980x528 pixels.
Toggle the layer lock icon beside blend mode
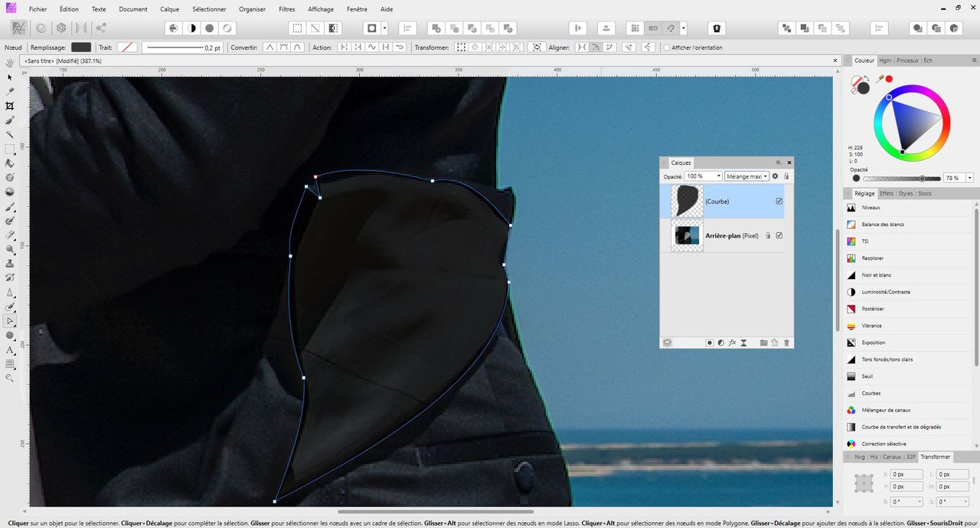coord(786,176)
